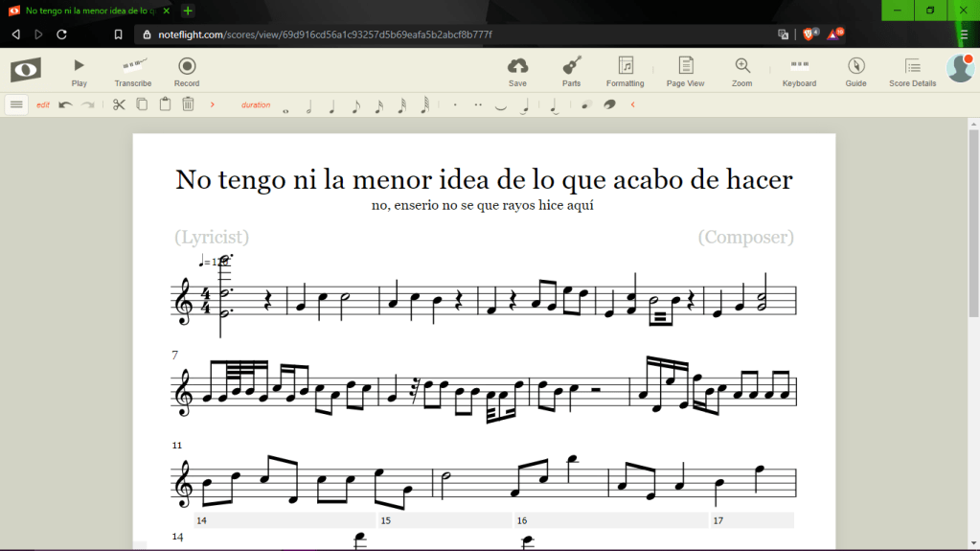Click the scissors cut icon
980x551 pixels.
tap(119, 104)
